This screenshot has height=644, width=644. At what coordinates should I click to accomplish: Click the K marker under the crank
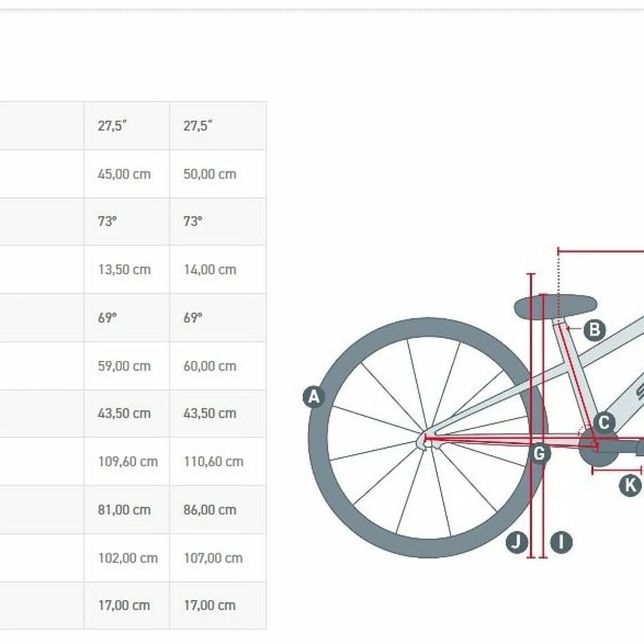pyautogui.click(x=629, y=486)
